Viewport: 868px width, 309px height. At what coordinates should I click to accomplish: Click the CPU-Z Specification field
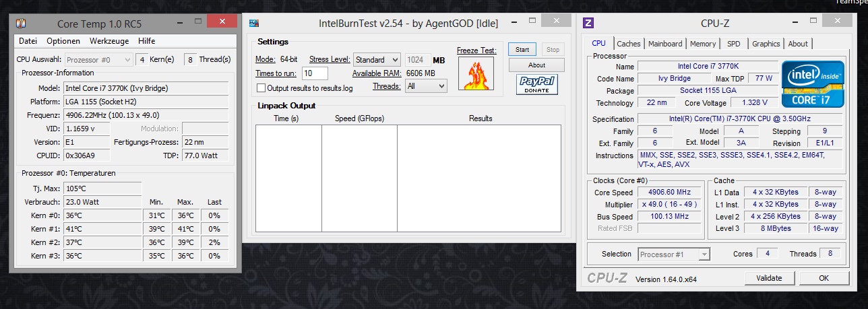pyautogui.click(x=740, y=119)
